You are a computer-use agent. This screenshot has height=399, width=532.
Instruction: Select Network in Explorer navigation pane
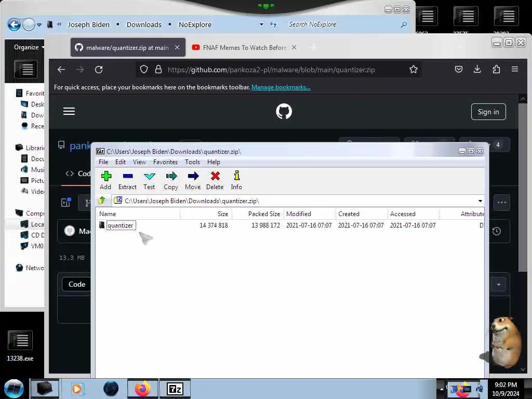30,268
